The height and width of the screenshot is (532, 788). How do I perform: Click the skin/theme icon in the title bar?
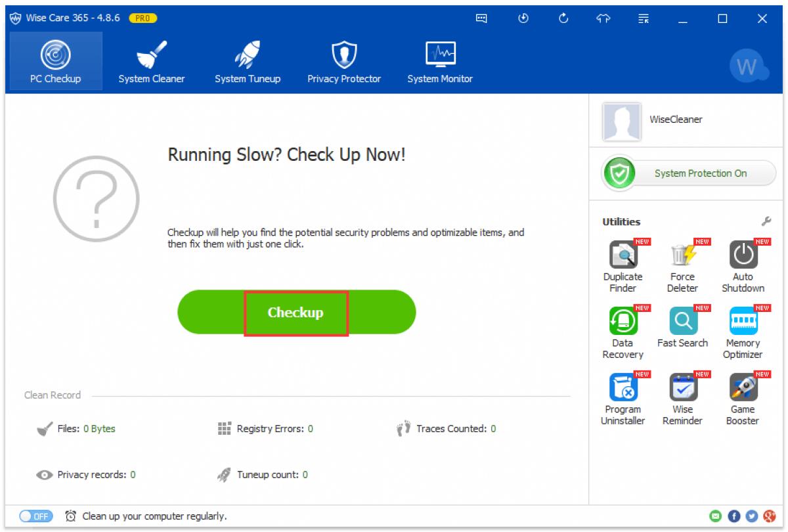(602, 18)
